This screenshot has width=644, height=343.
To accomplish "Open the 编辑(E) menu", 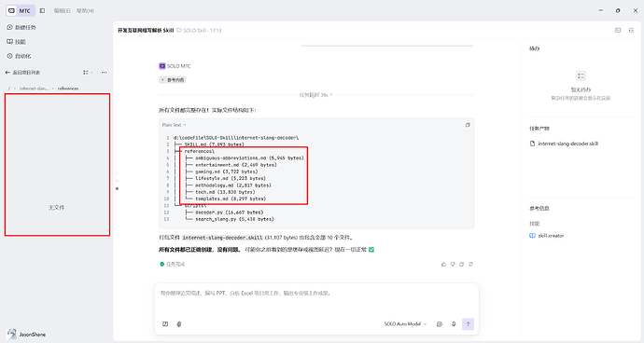I will click(x=62, y=10).
